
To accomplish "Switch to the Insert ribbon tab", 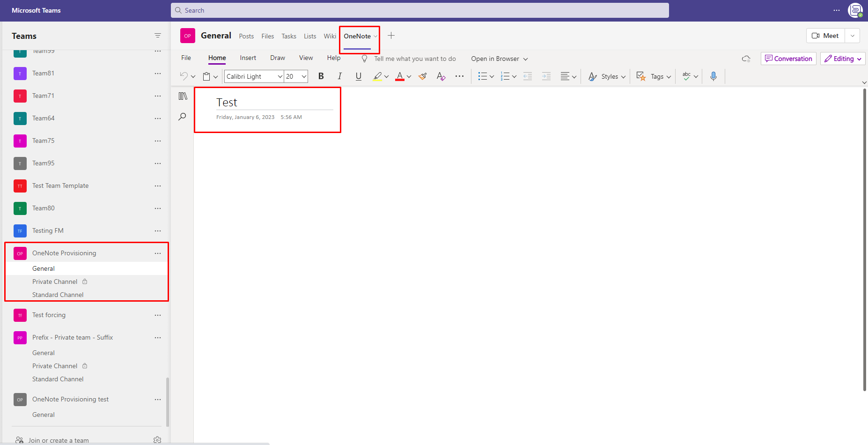I will pos(248,58).
